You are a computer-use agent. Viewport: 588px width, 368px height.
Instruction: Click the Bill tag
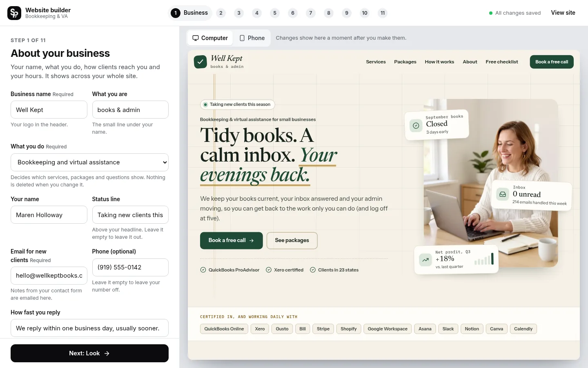303,329
